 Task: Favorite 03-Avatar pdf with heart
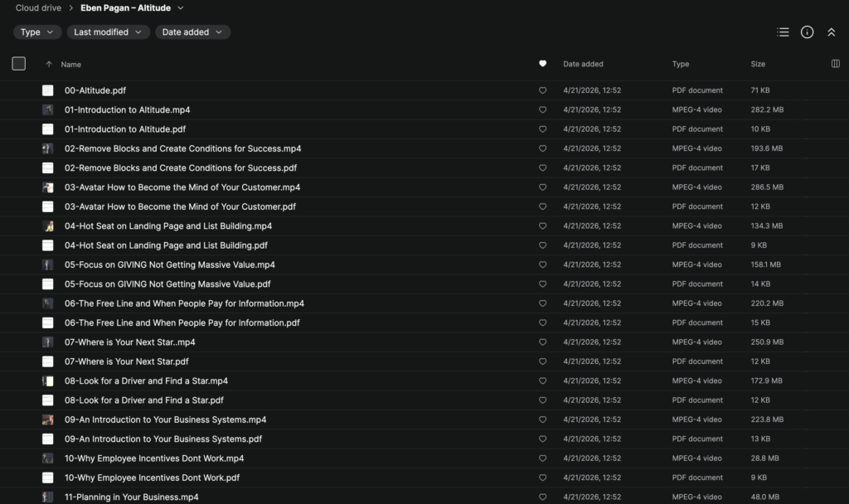pyautogui.click(x=542, y=206)
